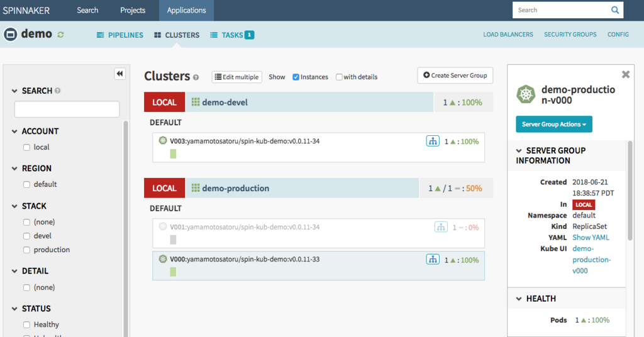This screenshot has width=644, height=337.
Task: Open the CONFIG link
Action: coord(618,35)
